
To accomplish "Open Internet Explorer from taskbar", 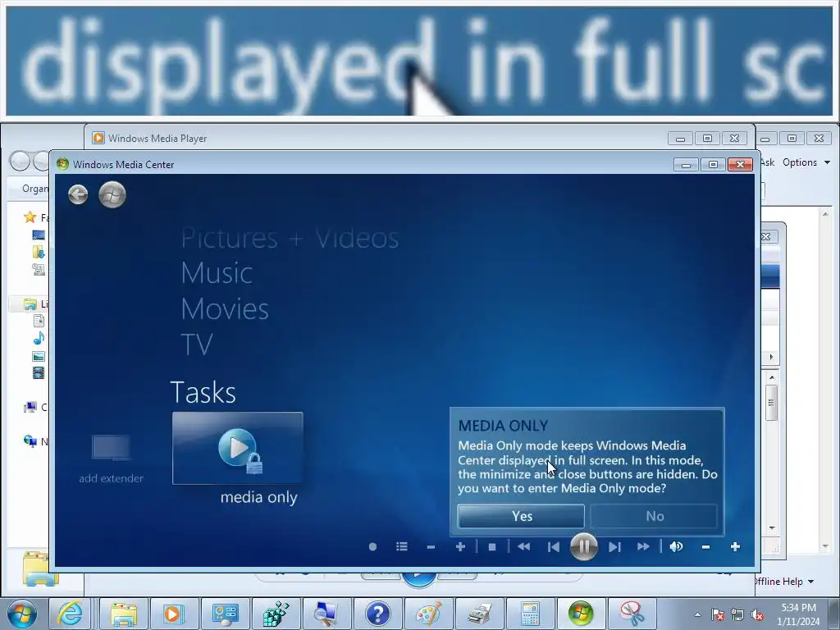I will click(x=71, y=614).
